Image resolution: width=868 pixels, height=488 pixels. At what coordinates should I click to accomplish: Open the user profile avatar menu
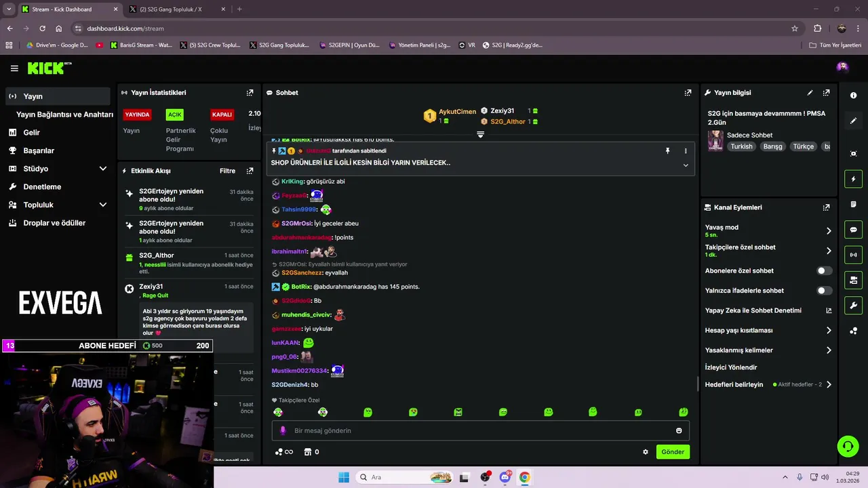click(842, 67)
